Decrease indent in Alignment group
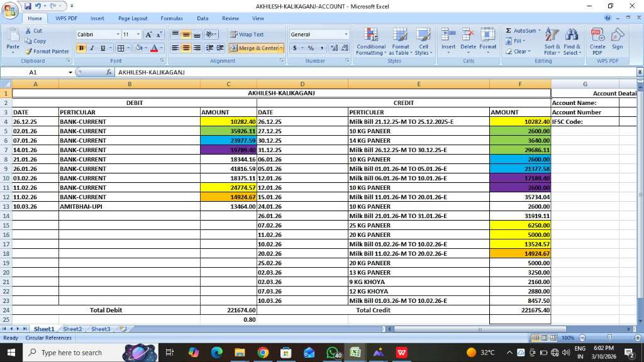 [x=209, y=48]
